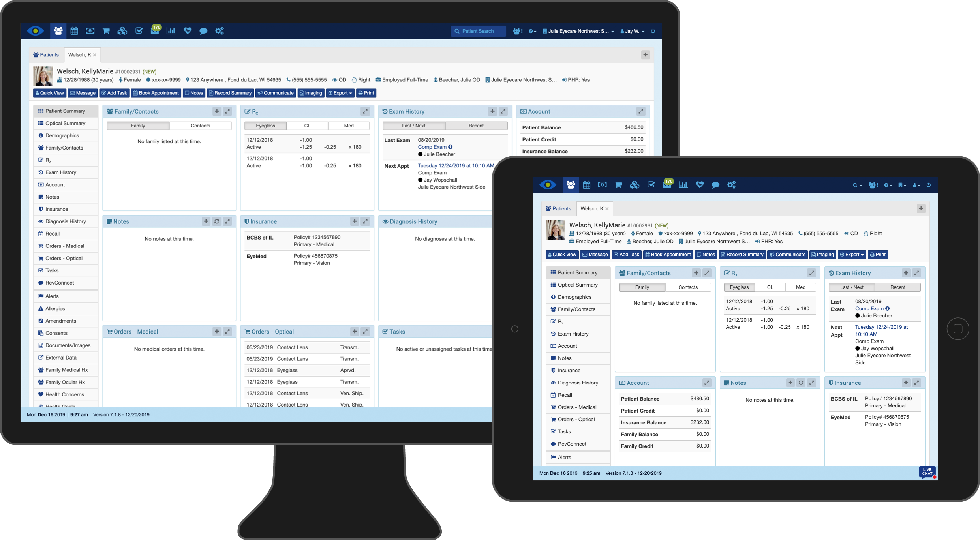Switch Exam History to the Recent tab
The width and height of the screenshot is (980, 540).
477,126
